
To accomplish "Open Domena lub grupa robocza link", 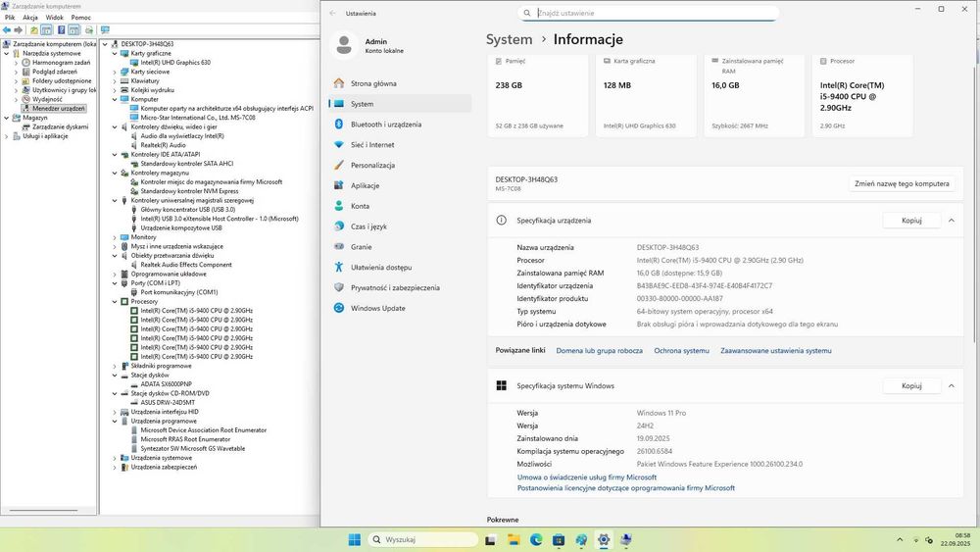I will point(600,351).
